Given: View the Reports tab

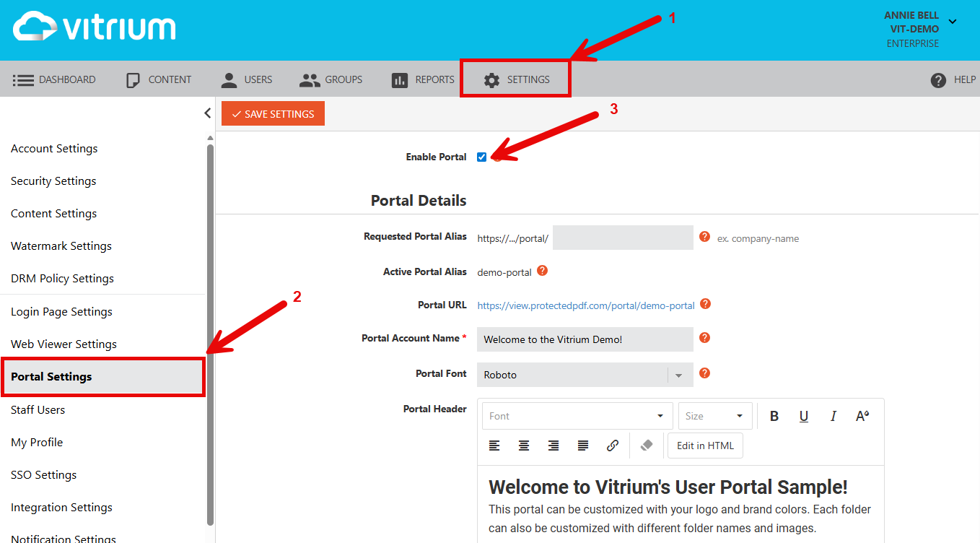Looking at the screenshot, I should pyautogui.click(x=423, y=79).
